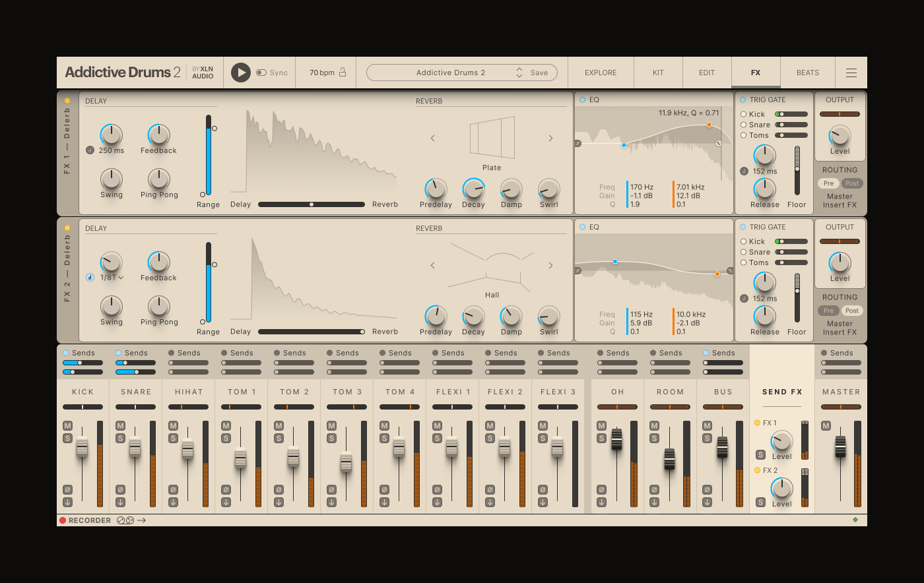Toggle BUS Sends on/off
The height and width of the screenshot is (583, 924).
click(706, 353)
